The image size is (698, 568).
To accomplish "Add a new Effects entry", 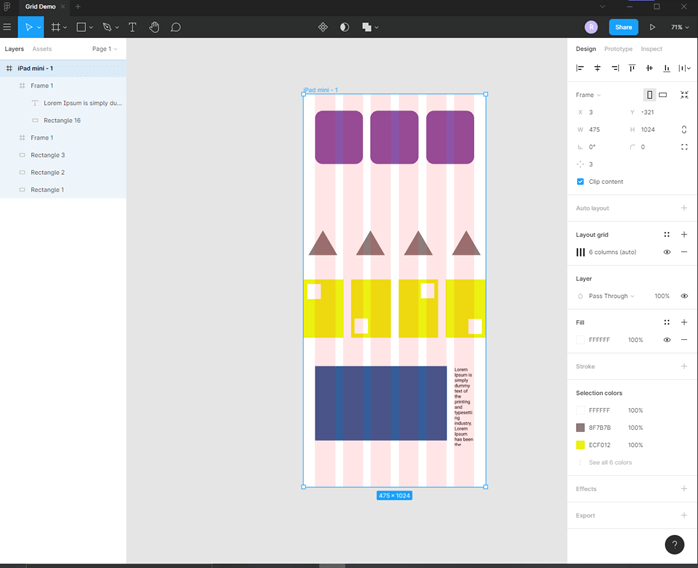I will [684, 489].
